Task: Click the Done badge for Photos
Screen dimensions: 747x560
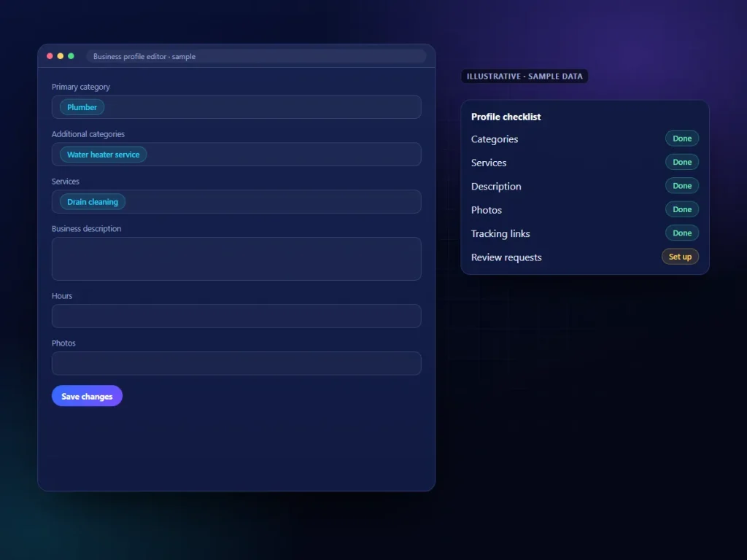Action: pyautogui.click(x=682, y=209)
